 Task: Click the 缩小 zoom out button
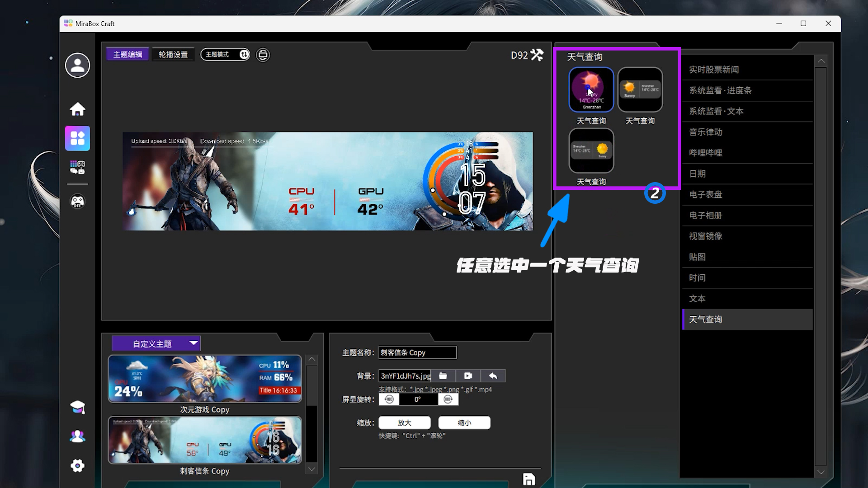click(464, 423)
